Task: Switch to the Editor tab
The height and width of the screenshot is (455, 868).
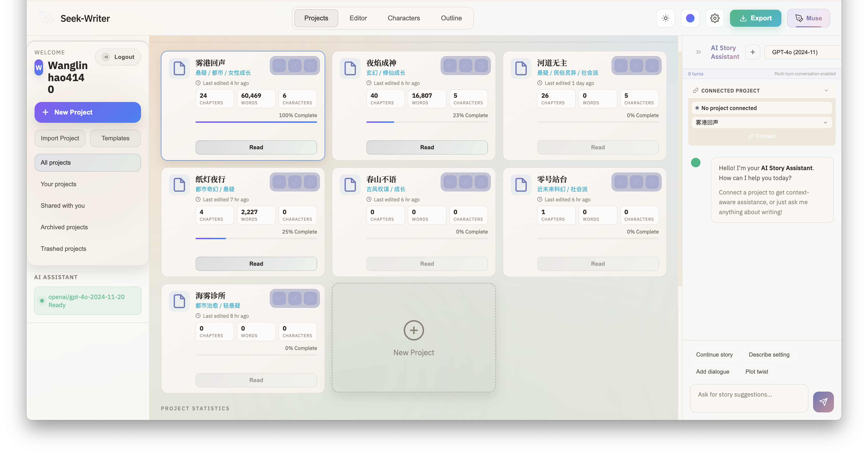Action: tap(358, 18)
